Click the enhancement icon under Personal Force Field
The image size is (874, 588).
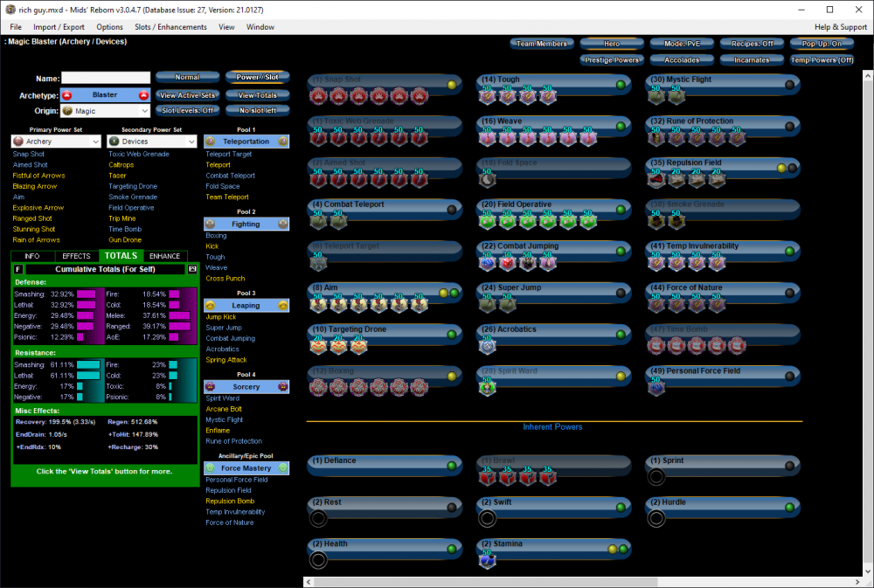click(655, 388)
